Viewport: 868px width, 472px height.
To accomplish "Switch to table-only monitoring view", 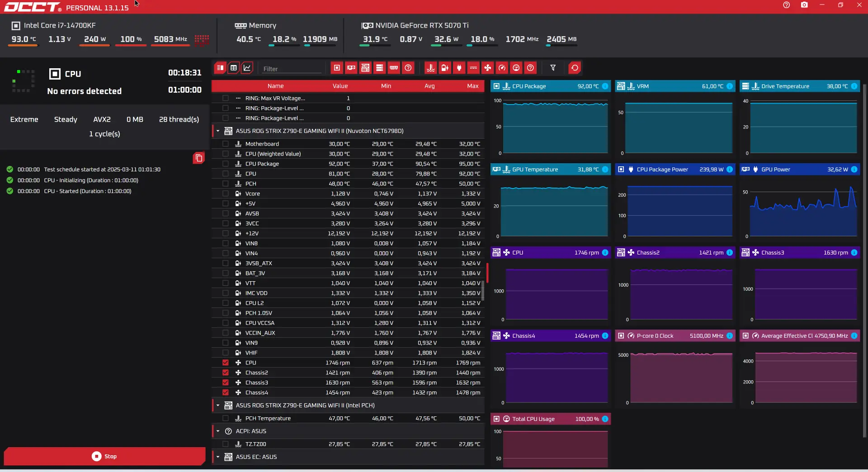I will (234, 68).
